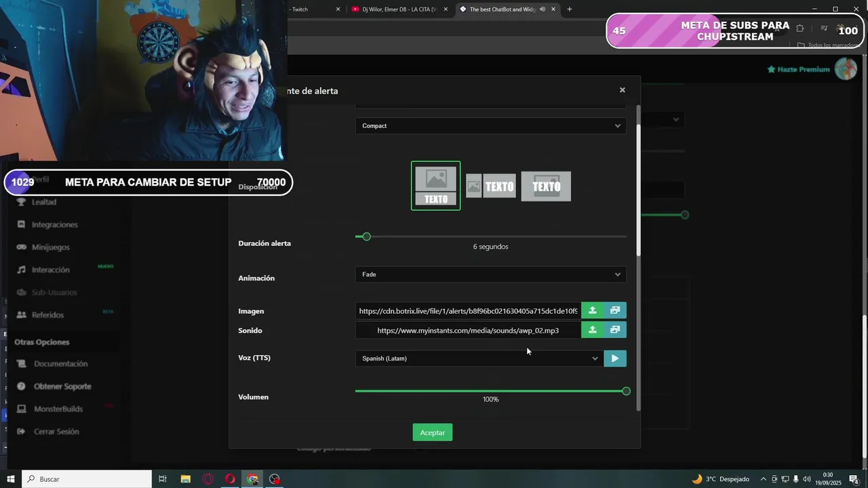868x488 pixels.
Task: Open a new browser tab
Action: (x=569, y=9)
